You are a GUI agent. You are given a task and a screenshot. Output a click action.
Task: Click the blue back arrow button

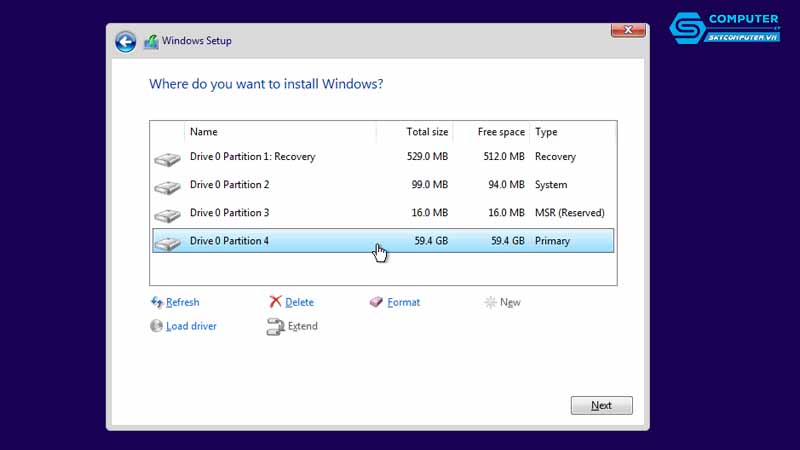[125, 41]
